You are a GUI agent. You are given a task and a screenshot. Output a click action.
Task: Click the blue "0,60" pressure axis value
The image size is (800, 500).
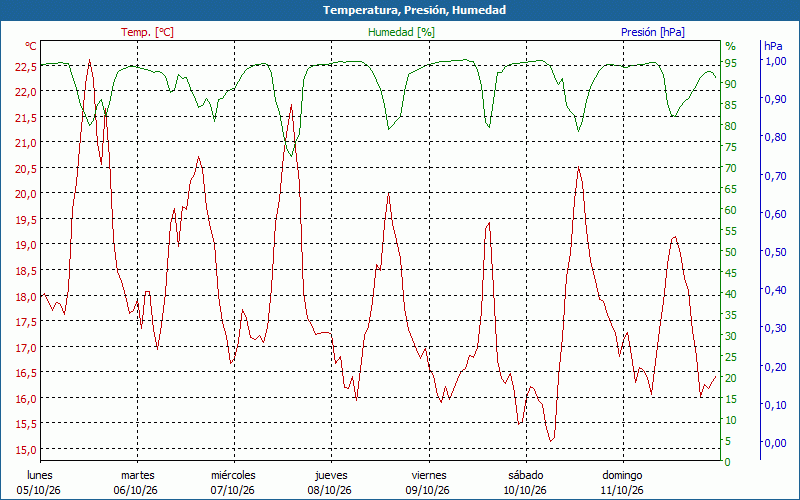[776, 214]
